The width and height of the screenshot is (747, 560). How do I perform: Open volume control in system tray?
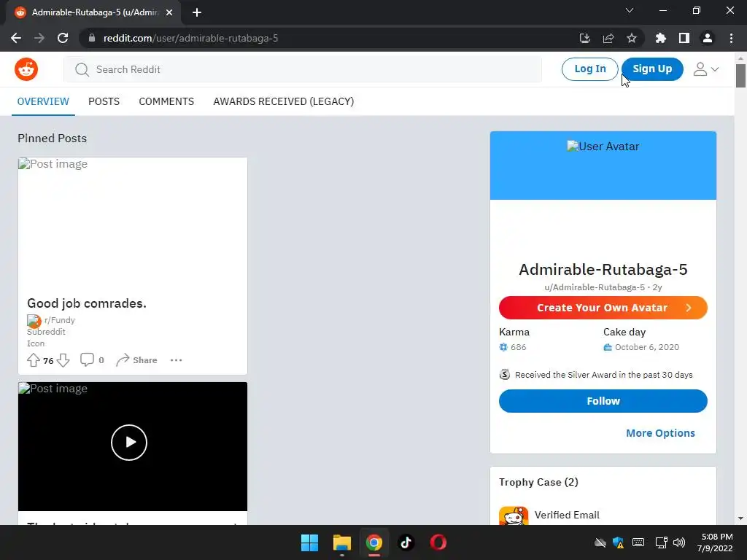(x=679, y=542)
